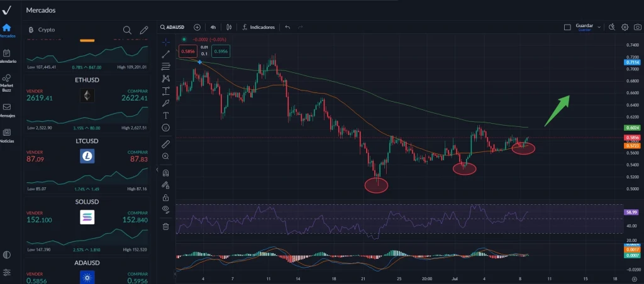Open the quick search lightning icon
Viewport: 644px width, 284px height.
coord(611,27)
